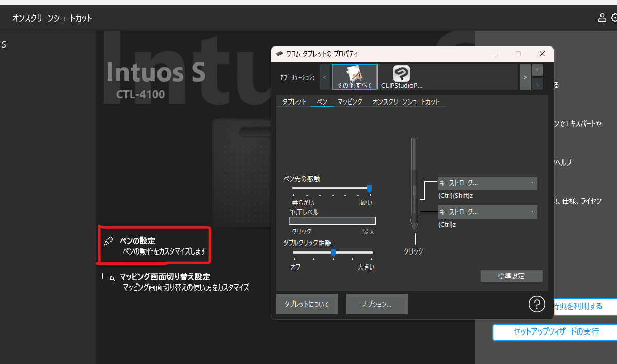The width and height of the screenshot is (617, 364).
Task: Click the pen image in properties dialog
Action: (x=414, y=184)
